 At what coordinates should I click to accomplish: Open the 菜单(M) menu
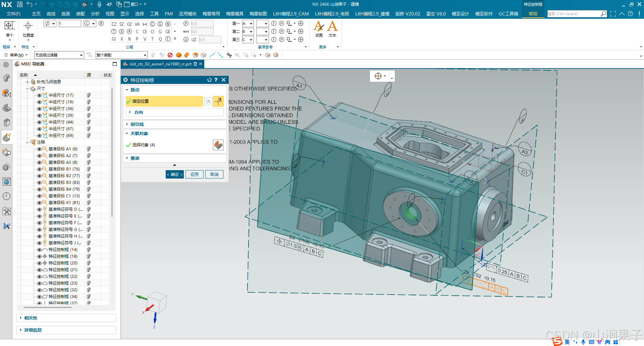[15, 55]
